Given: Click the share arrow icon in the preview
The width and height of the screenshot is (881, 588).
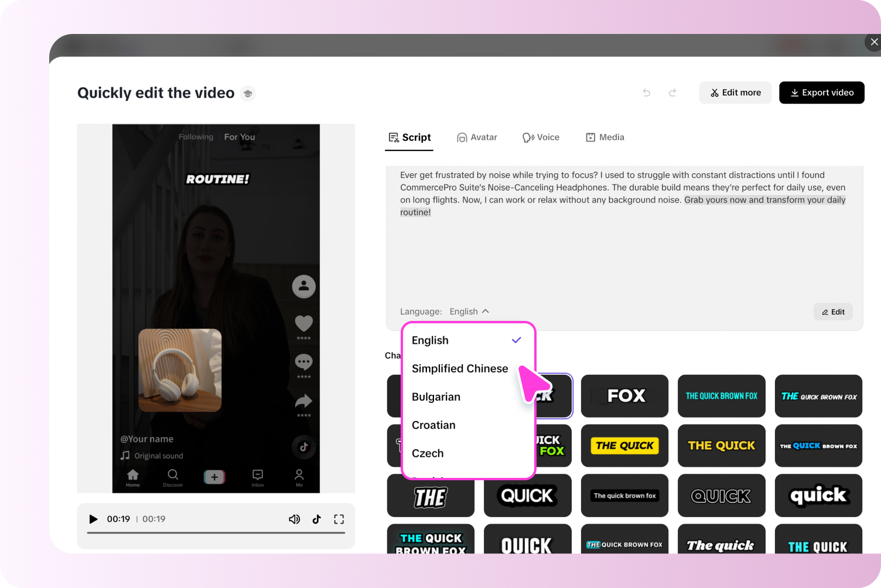Looking at the screenshot, I should point(303,401).
